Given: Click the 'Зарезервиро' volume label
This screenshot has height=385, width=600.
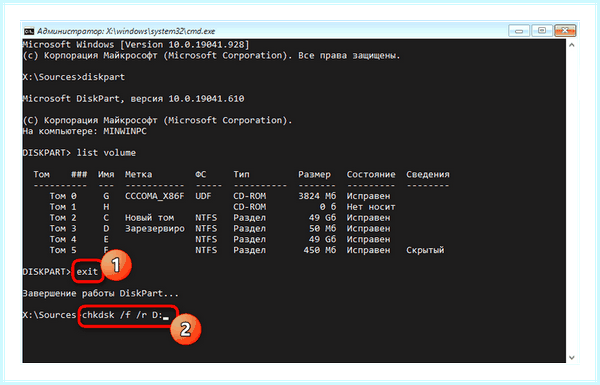Looking at the screenshot, I should (155, 228).
